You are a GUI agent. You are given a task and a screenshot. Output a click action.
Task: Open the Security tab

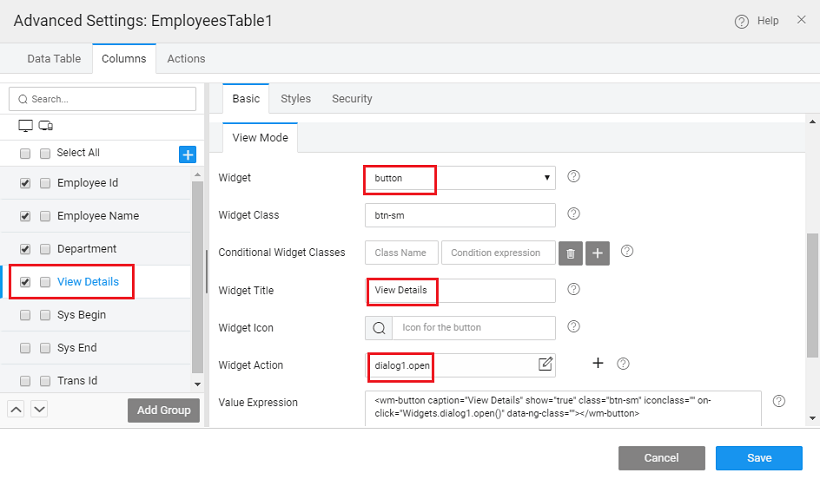[x=352, y=99]
